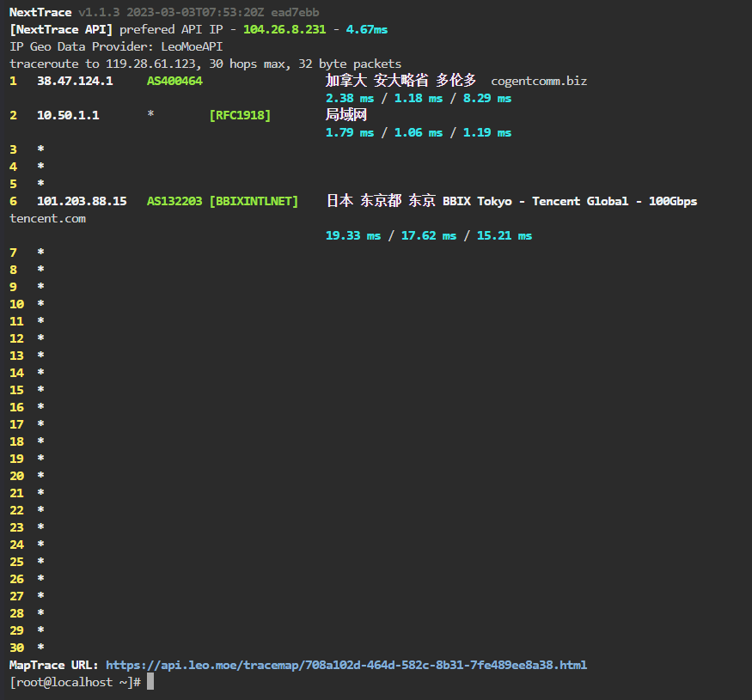Click the 局域网 location text
The height and width of the screenshot is (700, 752).
(346, 115)
